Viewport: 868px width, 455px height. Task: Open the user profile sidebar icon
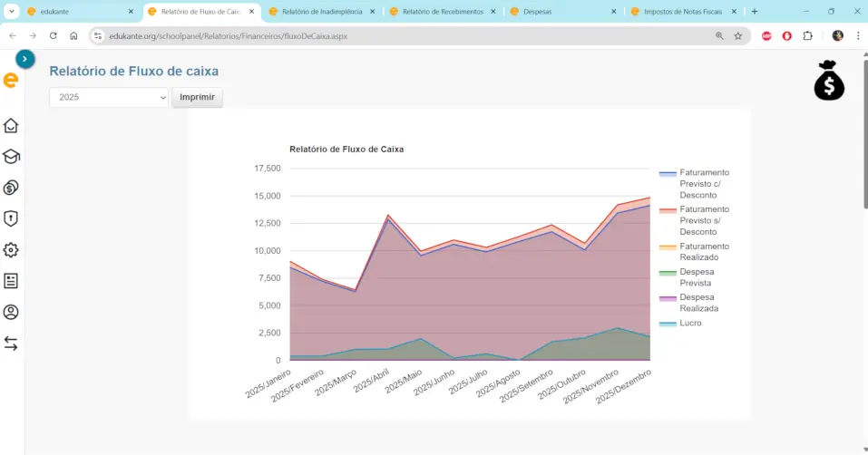pos(11,312)
